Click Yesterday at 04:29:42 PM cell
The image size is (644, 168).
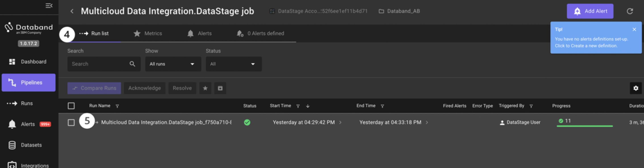[x=304, y=122]
